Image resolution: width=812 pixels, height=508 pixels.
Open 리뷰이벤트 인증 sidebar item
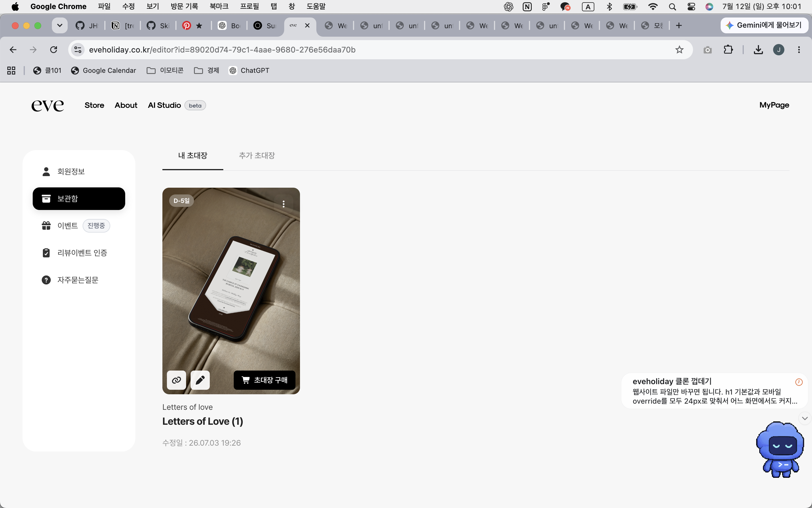coord(79,253)
